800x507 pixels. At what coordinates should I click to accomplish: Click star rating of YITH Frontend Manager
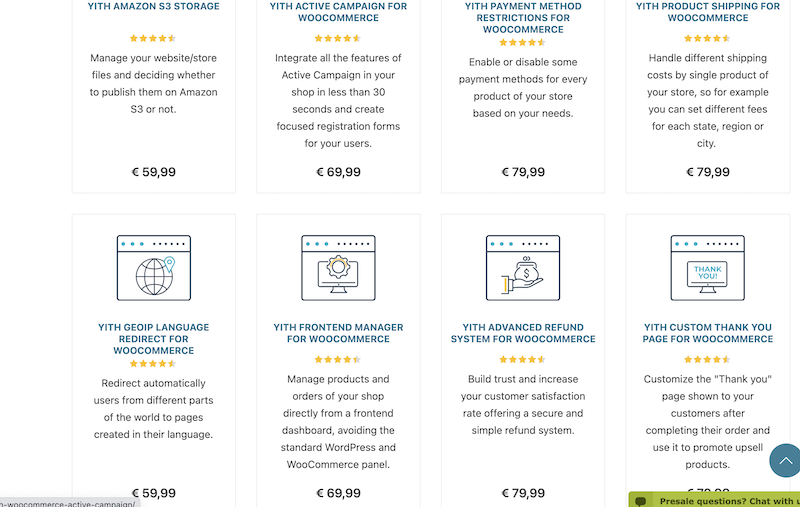coord(338,360)
